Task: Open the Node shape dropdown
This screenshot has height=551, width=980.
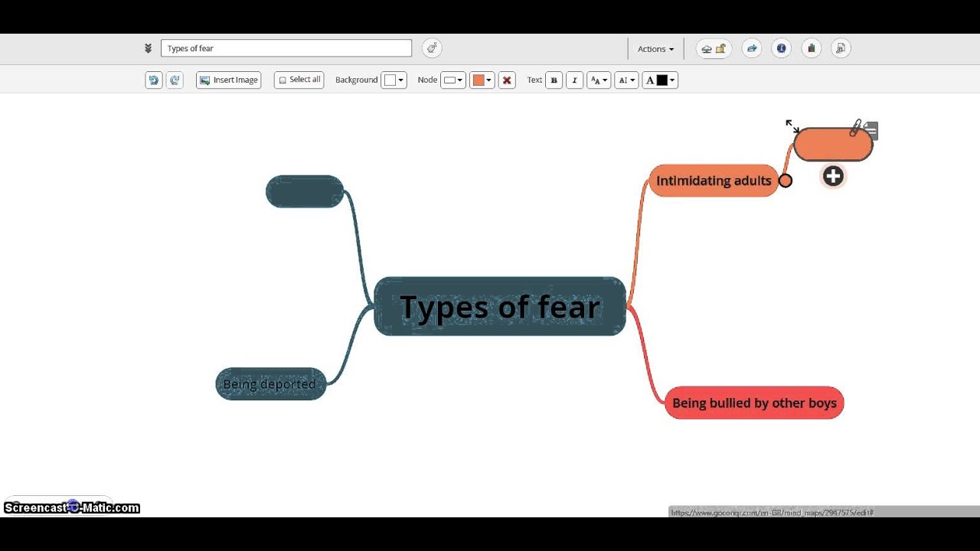Action: click(x=453, y=80)
